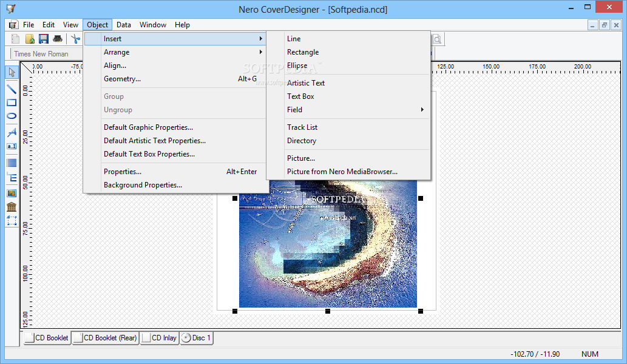Switch to the CD Booklet (Rear) tab
Image resolution: width=627 pixels, height=364 pixels.
coord(106,338)
